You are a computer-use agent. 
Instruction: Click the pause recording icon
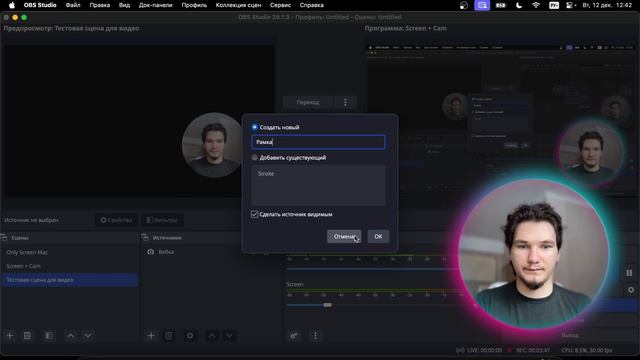[629, 273]
